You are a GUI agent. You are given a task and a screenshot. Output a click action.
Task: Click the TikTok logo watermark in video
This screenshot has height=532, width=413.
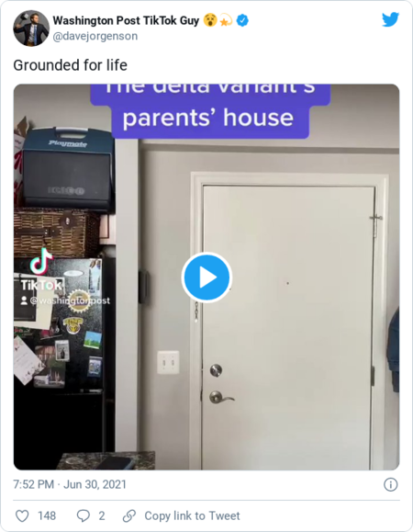[x=41, y=270]
